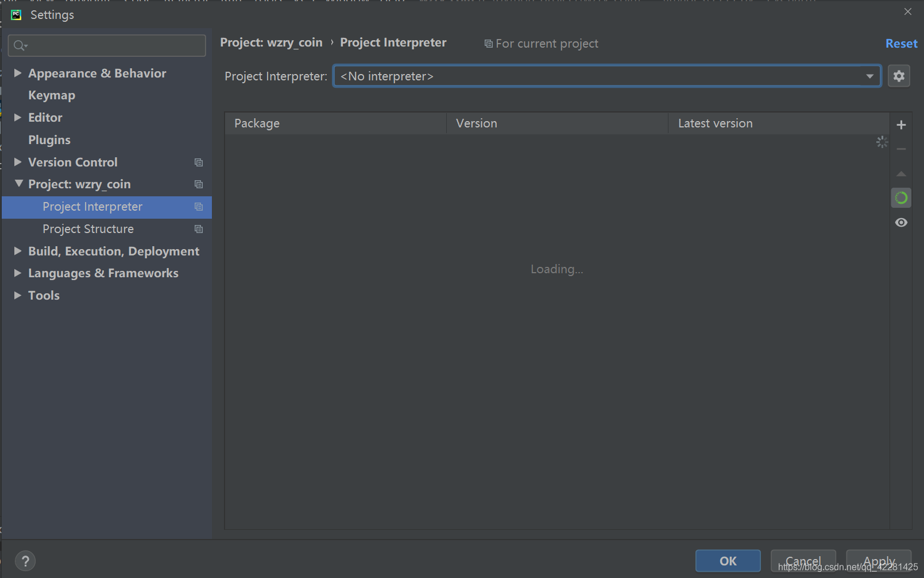This screenshot has width=924, height=578.
Task: Add a package with the plus icon
Action: pos(901,125)
